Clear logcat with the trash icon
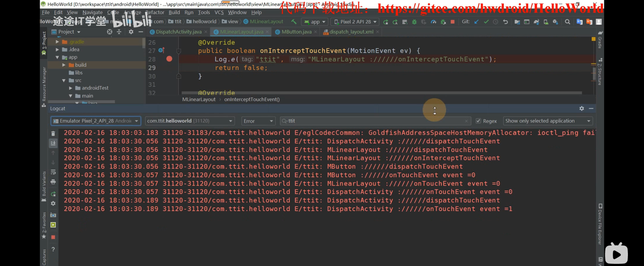644x266 pixels. tap(53, 134)
